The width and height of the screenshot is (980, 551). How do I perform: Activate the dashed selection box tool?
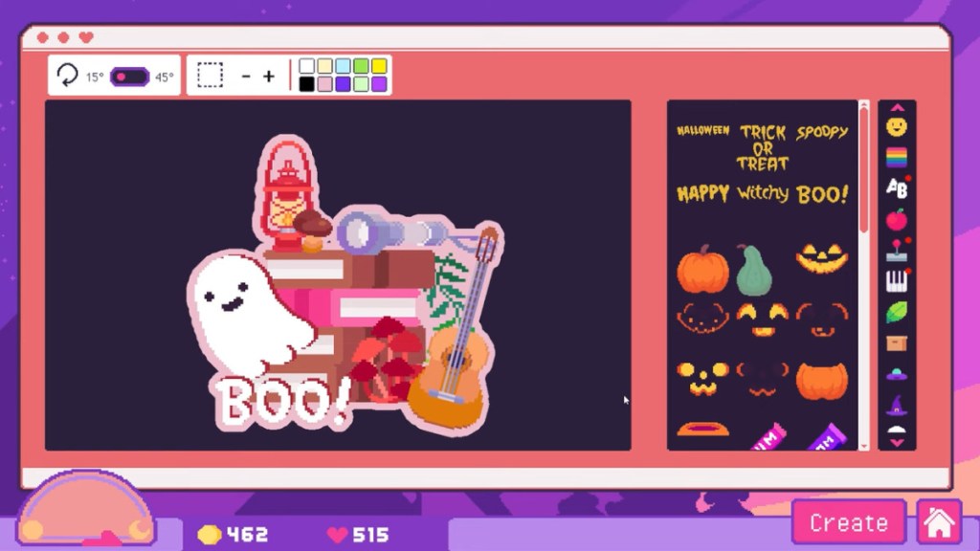click(x=211, y=76)
